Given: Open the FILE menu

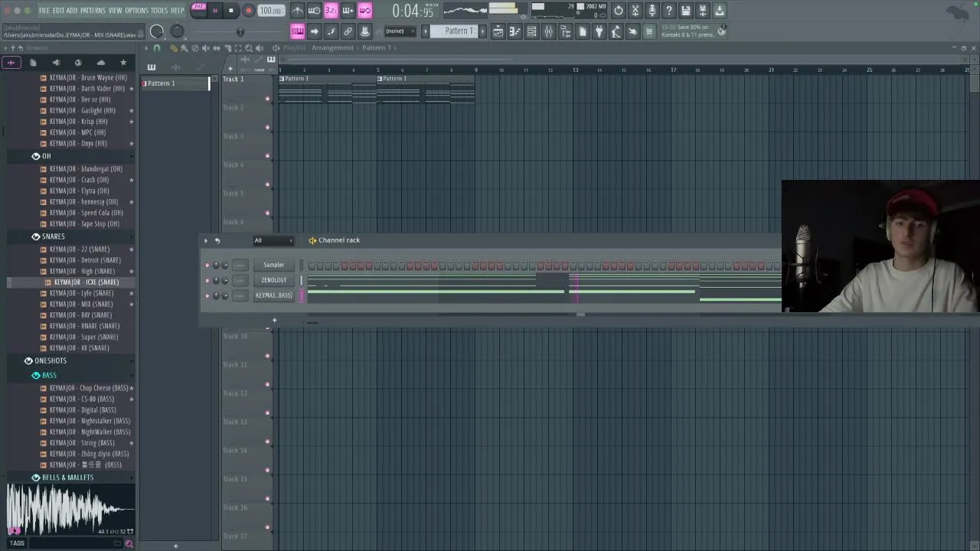Looking at the screenshot, I should (44, 11).
